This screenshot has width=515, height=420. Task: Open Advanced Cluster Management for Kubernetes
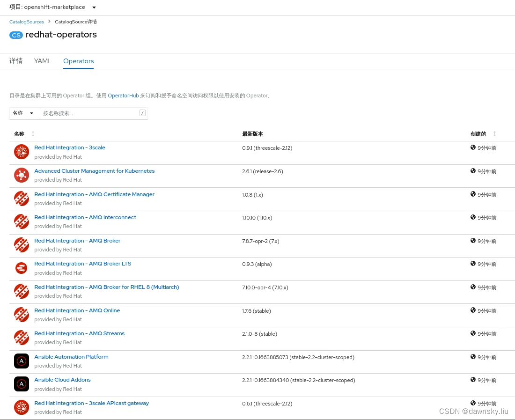click(x=94, y=171)
